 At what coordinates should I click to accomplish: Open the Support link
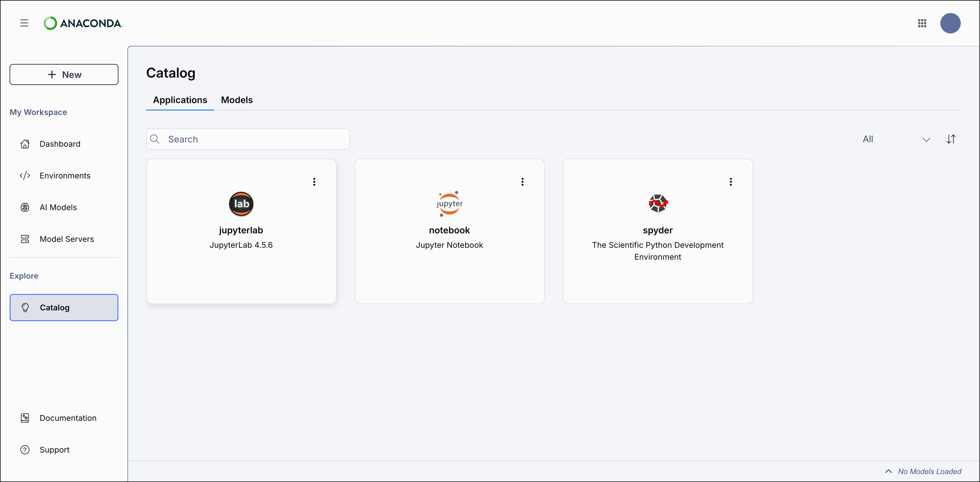pyautogui.click(x=64, y=450)
